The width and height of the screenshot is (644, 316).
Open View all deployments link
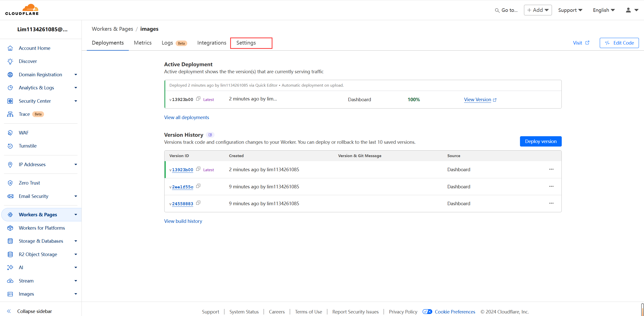[x=186, y=117]
